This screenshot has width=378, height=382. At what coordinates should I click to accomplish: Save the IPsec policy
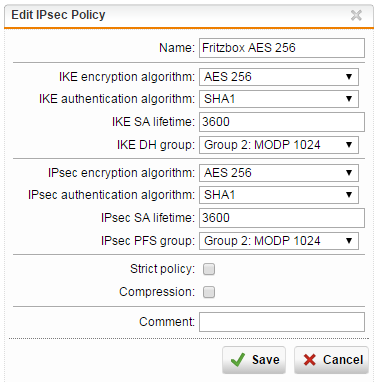click(x=254, y=360)
